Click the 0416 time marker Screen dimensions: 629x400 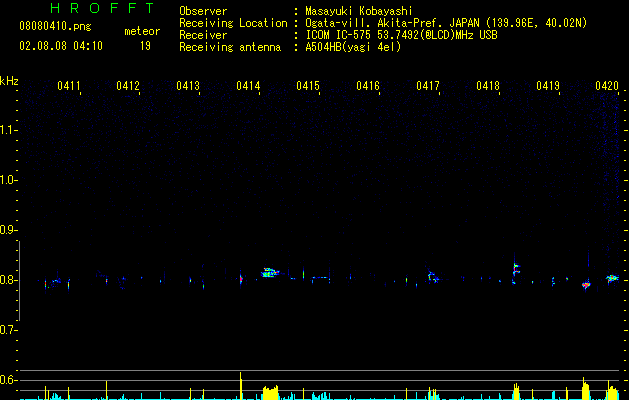point(368,86)
